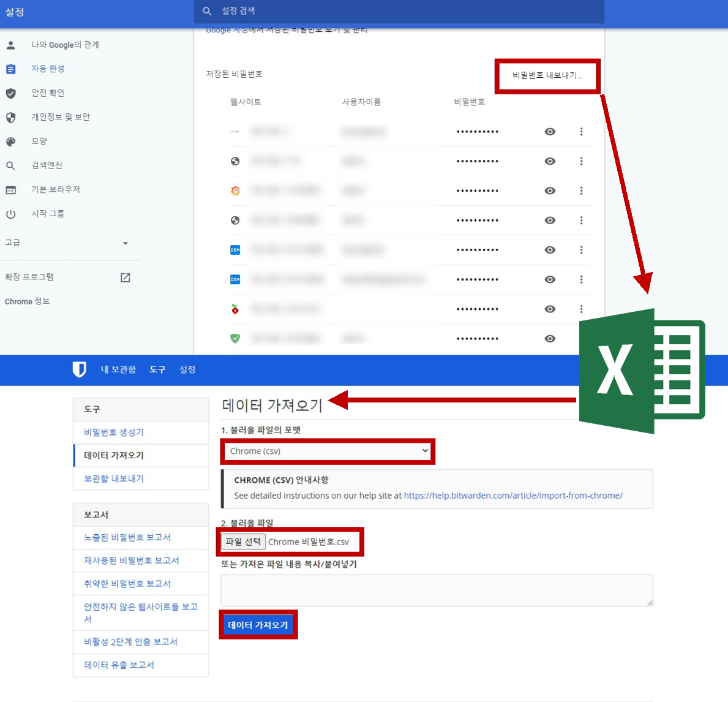This screenshot has width=728, height=702.
Task: Open On startup power icon
Action: click(10, 214)
